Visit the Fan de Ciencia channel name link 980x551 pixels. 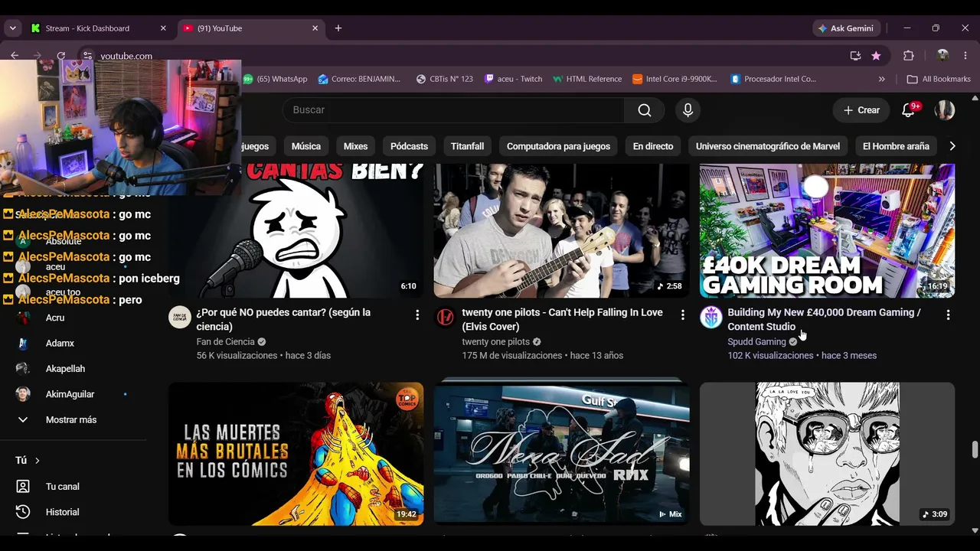click(x=225, y=342)
